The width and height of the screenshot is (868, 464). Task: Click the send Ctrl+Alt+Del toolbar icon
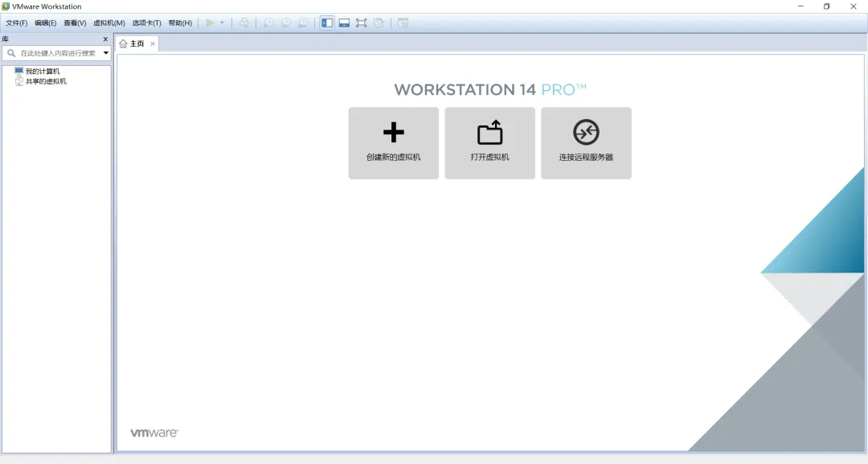244,23
